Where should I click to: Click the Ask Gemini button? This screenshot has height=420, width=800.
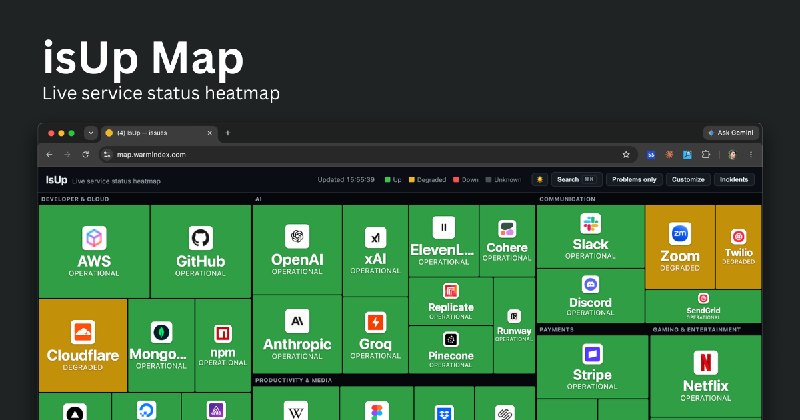point(731,133)
